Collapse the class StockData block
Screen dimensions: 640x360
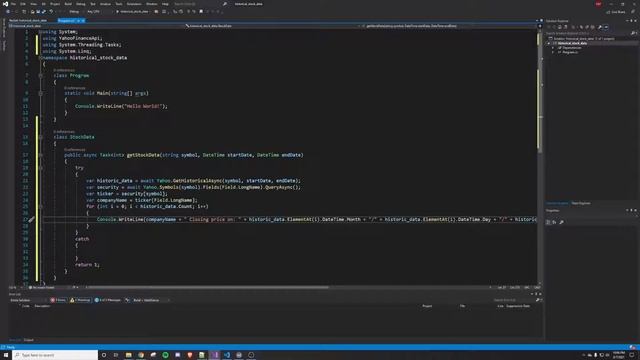[40, 137]
